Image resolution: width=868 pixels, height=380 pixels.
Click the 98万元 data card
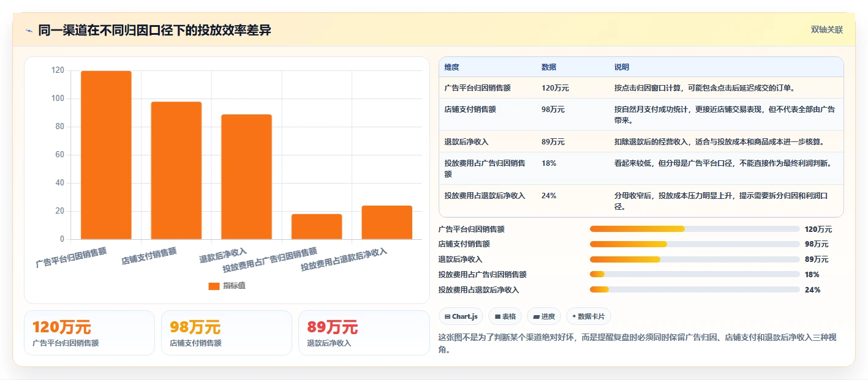[x=227, y=332]
